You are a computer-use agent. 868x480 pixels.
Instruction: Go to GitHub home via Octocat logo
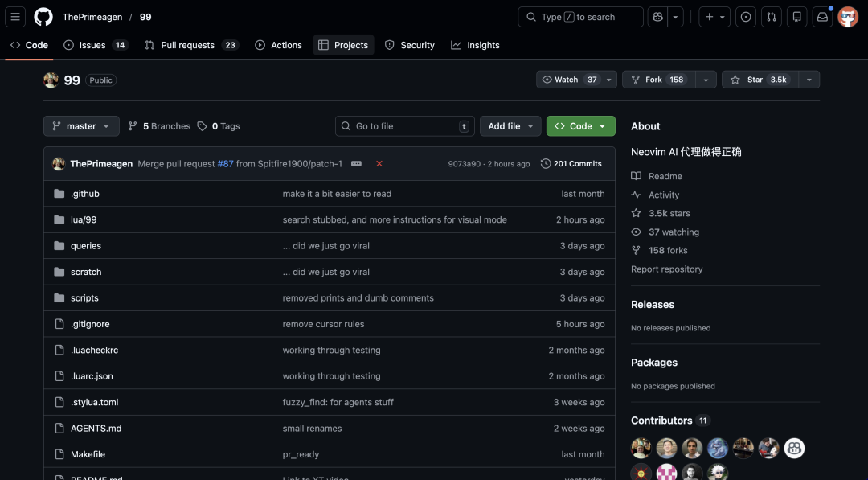pyautogui.click(x=43, y=17)
